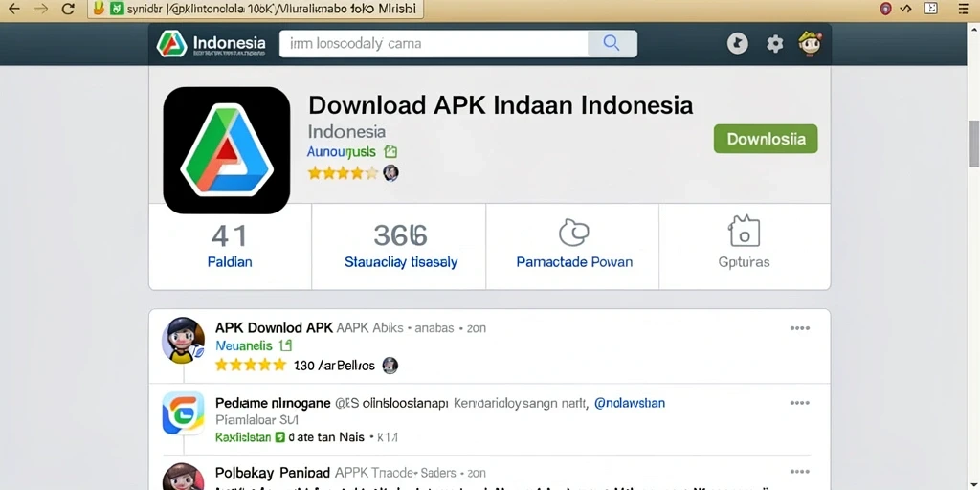Click the search input field
This screenshot has height=490, width=980.
click(x=434, y=44)
